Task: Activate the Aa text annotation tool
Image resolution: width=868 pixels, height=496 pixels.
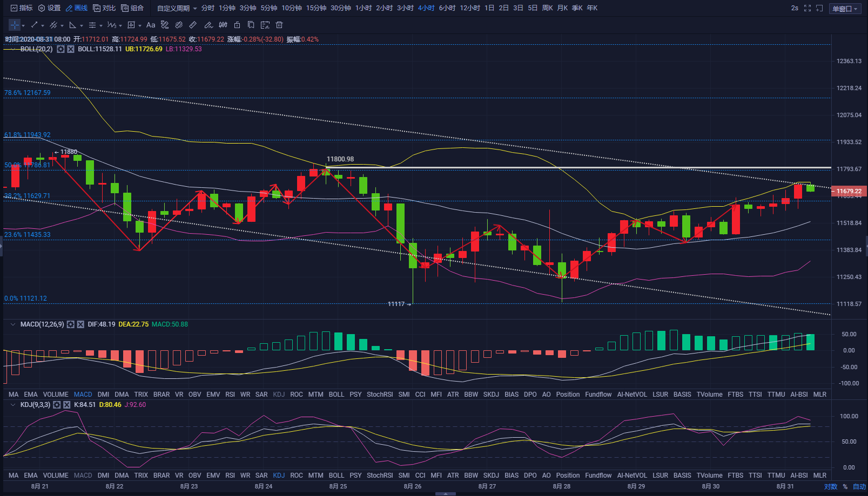Action: (x=151, y=25)
